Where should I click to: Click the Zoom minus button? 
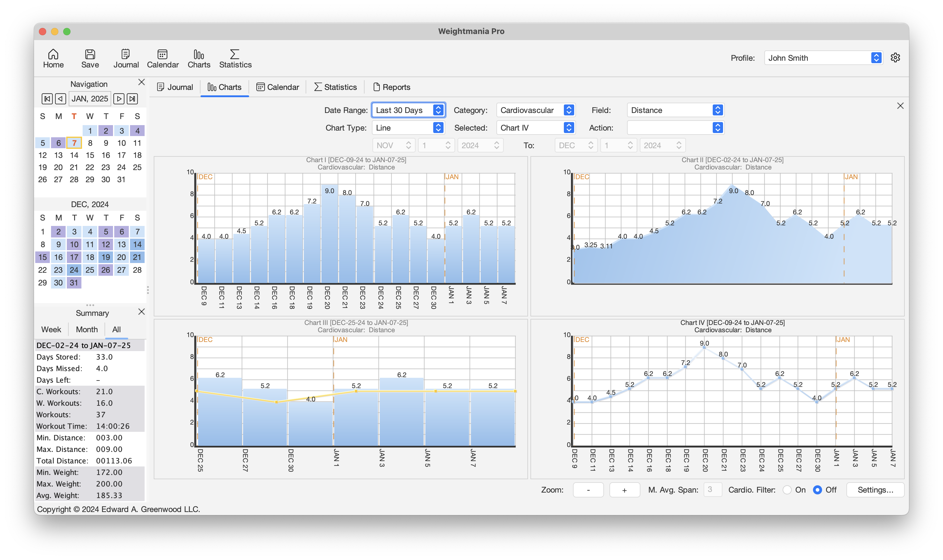pyautogui.click(x=588, y=490)
